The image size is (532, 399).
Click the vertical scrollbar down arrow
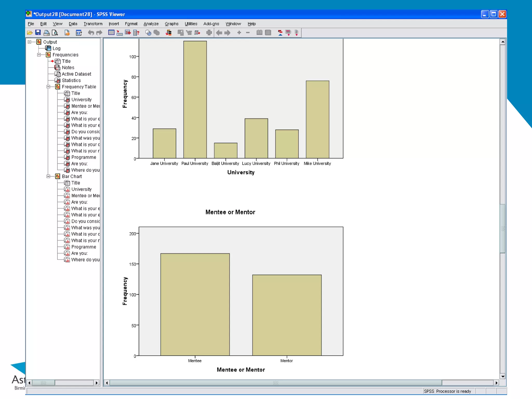[x=503, y=376]
